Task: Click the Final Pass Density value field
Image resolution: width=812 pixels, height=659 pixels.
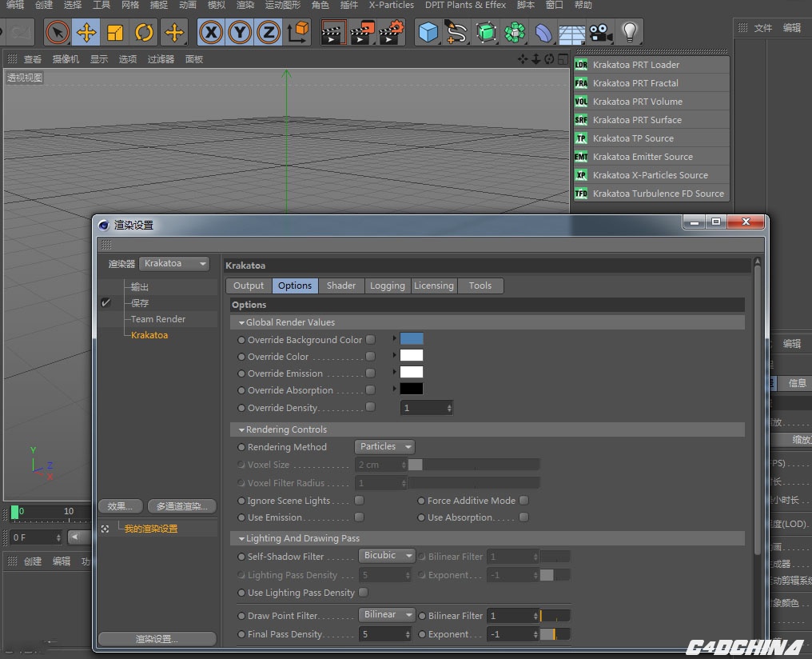Action: 384,634
